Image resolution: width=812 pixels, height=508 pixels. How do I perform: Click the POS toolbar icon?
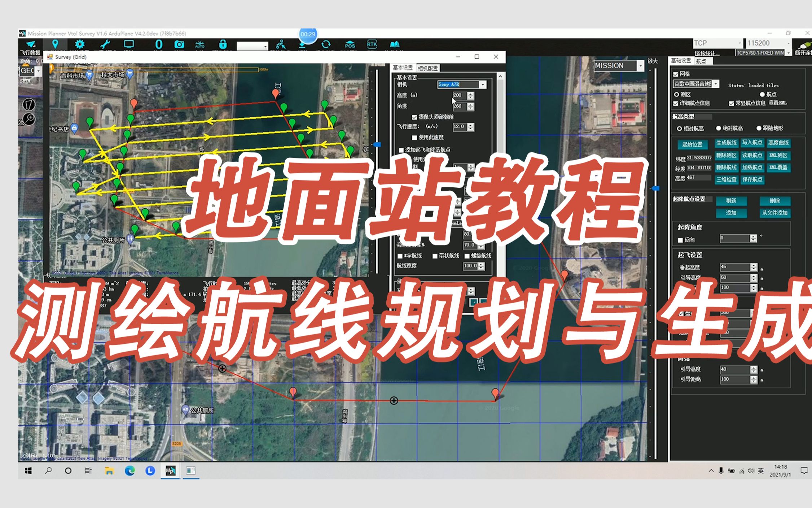coord(350,44)
